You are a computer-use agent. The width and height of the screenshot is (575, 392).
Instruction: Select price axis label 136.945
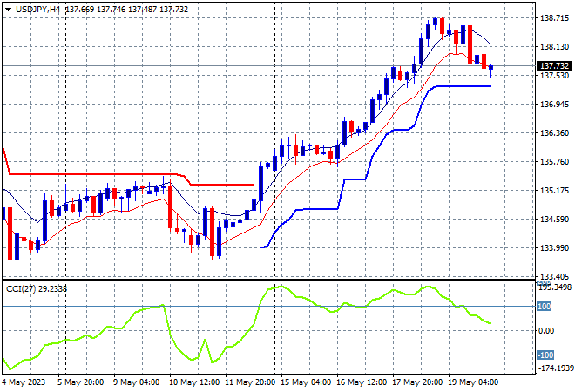point(555,105)
